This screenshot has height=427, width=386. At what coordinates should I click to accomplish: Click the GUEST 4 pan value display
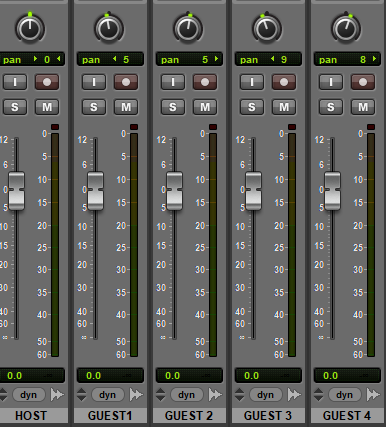pos(347,59)
